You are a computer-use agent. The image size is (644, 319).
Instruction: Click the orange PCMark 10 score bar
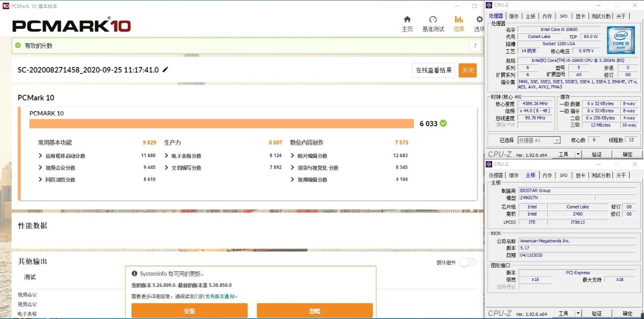(221, 124)
